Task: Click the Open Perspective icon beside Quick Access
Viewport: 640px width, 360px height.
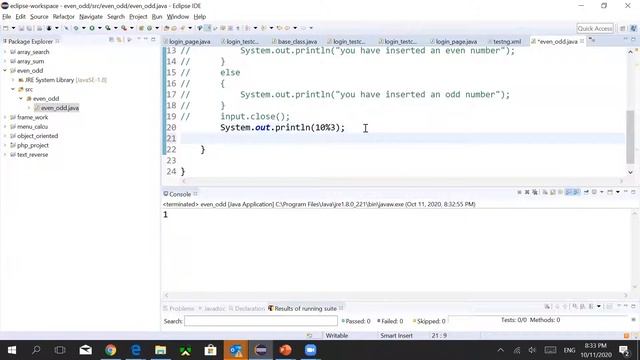Action: click(x=623, y=28)
